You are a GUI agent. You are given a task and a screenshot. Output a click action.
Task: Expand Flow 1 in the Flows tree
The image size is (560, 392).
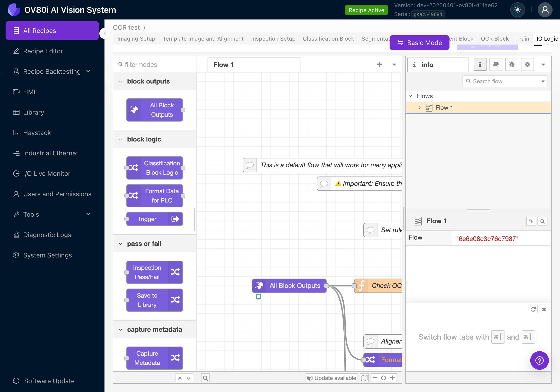click(420, 107)
